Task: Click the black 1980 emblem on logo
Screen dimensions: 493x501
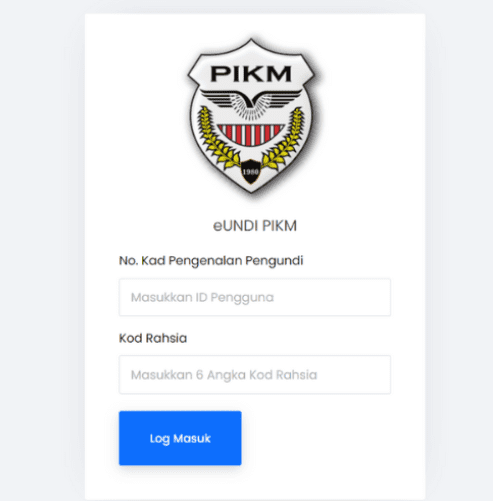Action: pos(250,172)
